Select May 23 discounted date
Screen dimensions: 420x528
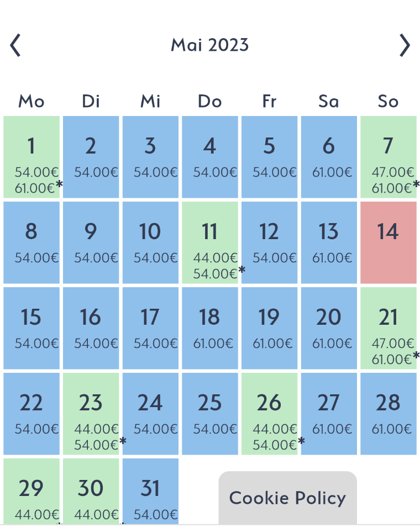(91, 414)
